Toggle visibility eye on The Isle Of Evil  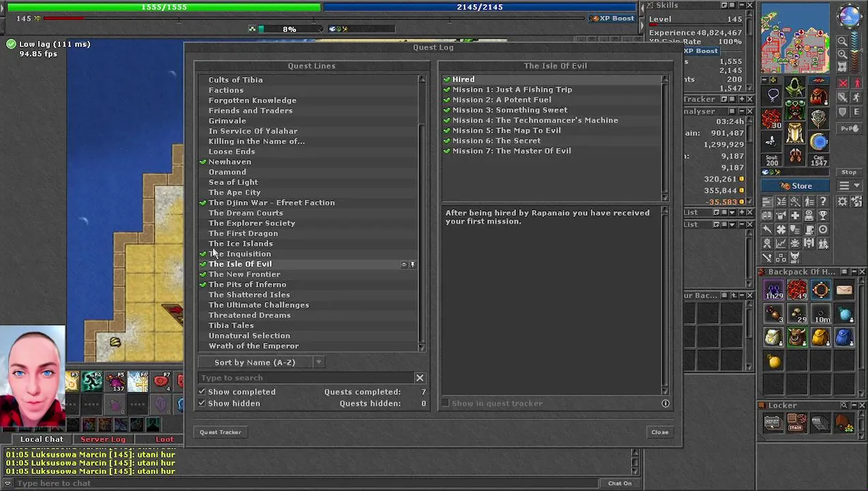pos(403,265)
